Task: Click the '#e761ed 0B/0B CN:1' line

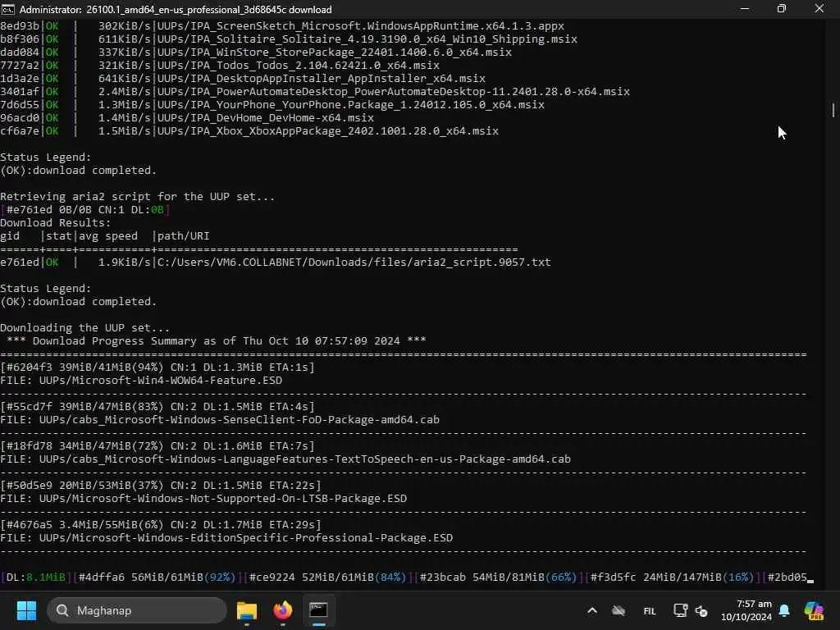Action: pos(85,209)
